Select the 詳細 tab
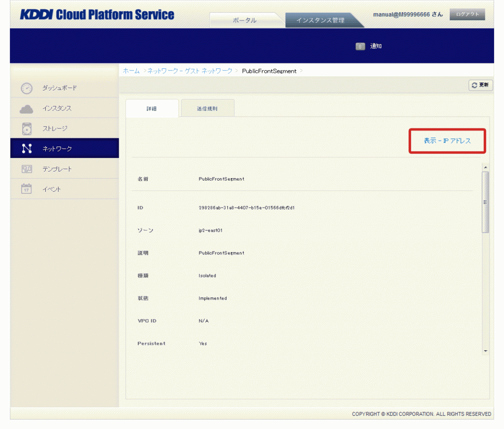The width and height of the screenshot is (504, 429). point(152,109)
